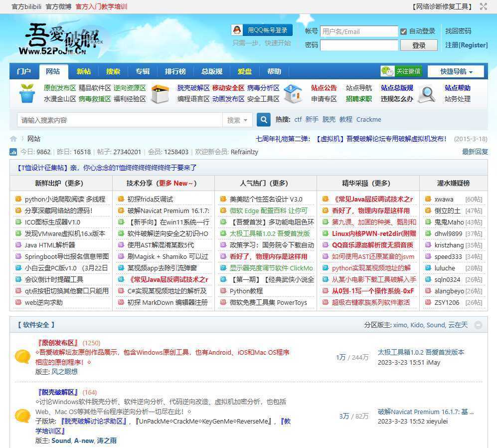497x448 pixels.
Task: Open the 原创发布区 category link in header
Action: pos(60,88)
